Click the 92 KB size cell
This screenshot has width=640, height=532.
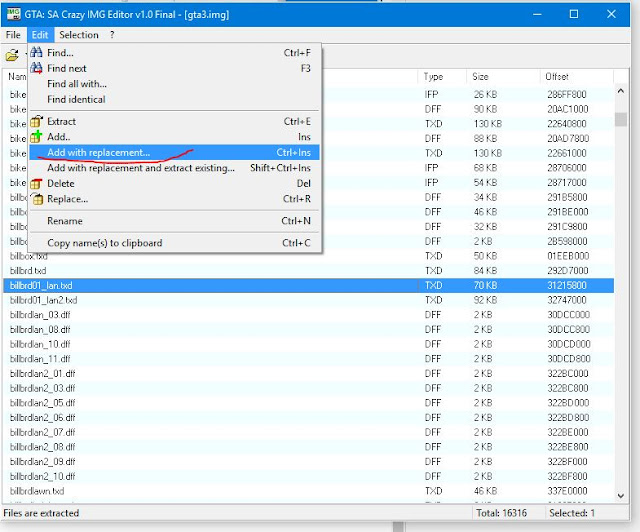click(x=485, y=300)
